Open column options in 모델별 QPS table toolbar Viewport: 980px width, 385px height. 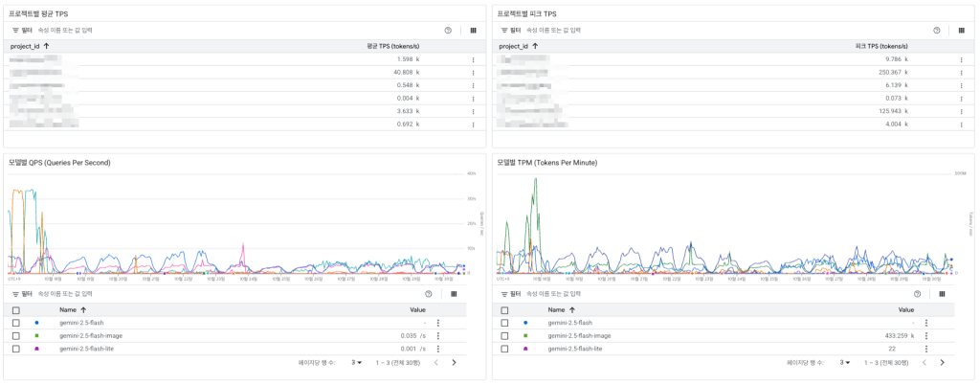[x=453, y=294]
